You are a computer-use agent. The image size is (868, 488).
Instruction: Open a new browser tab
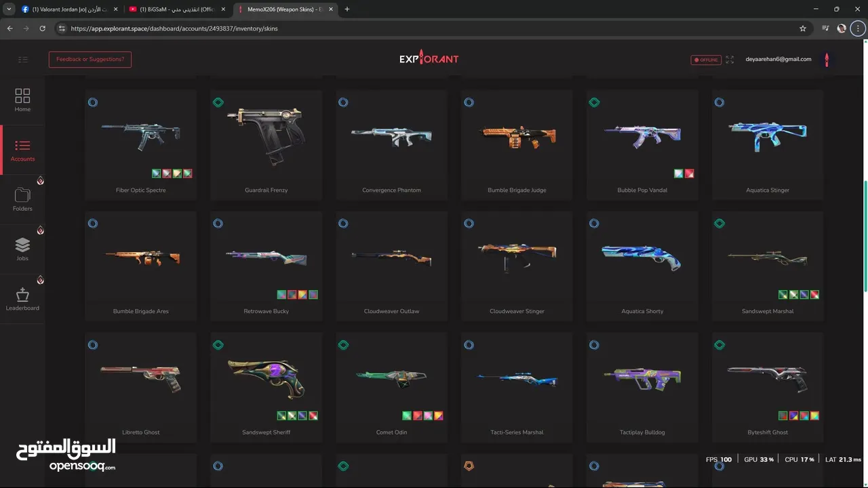[x=347, y=9]
